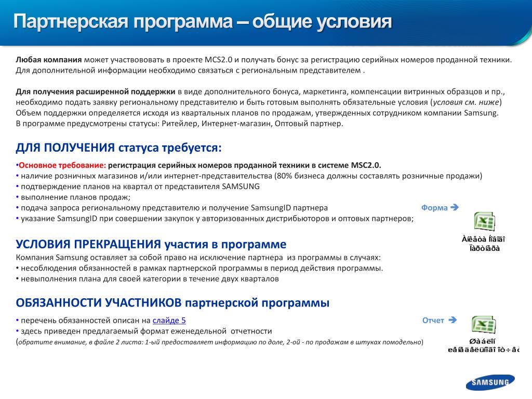Click heading ОБЯЗАННОСТИ УЧАСТНИКОВ партнерской программы
Image resolution: width=532 pixels, height=399 pixels.
172,302
